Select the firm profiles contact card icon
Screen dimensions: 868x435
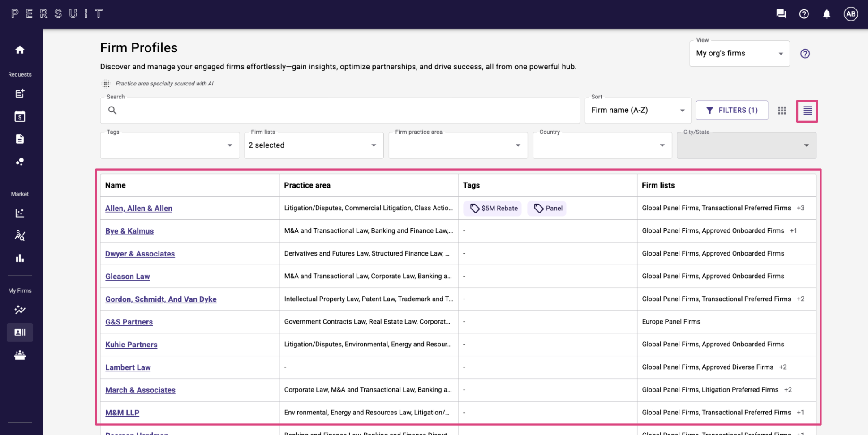click(20, 333)
